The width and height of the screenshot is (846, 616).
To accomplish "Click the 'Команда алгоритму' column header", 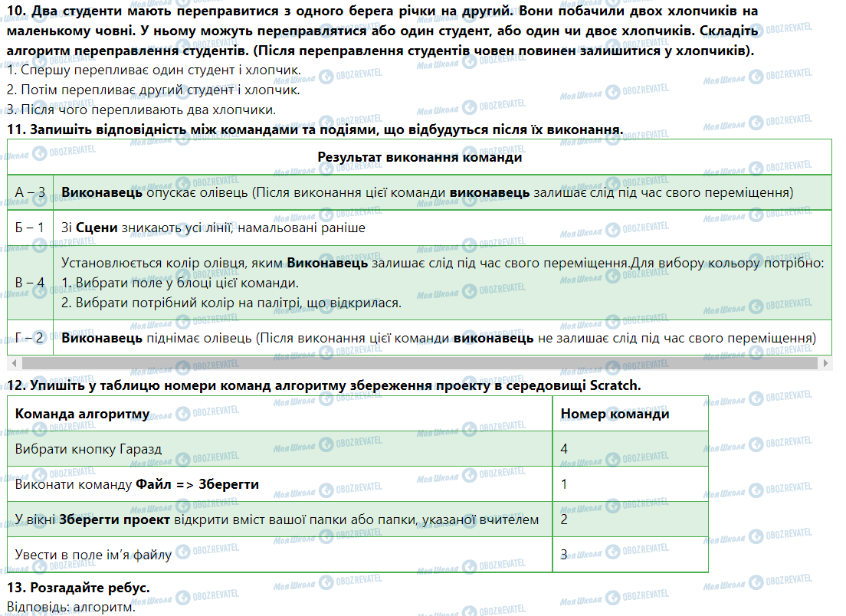I will coord(82,414).
